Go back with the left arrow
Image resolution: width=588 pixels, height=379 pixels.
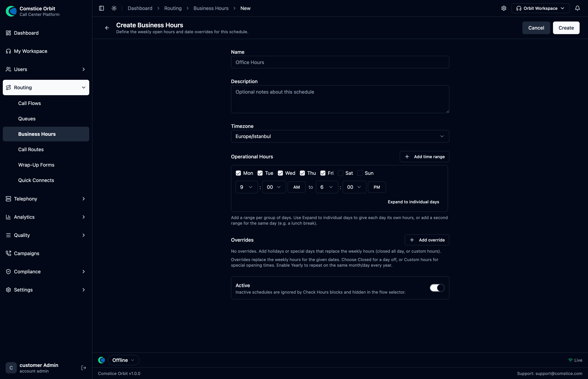107,28
